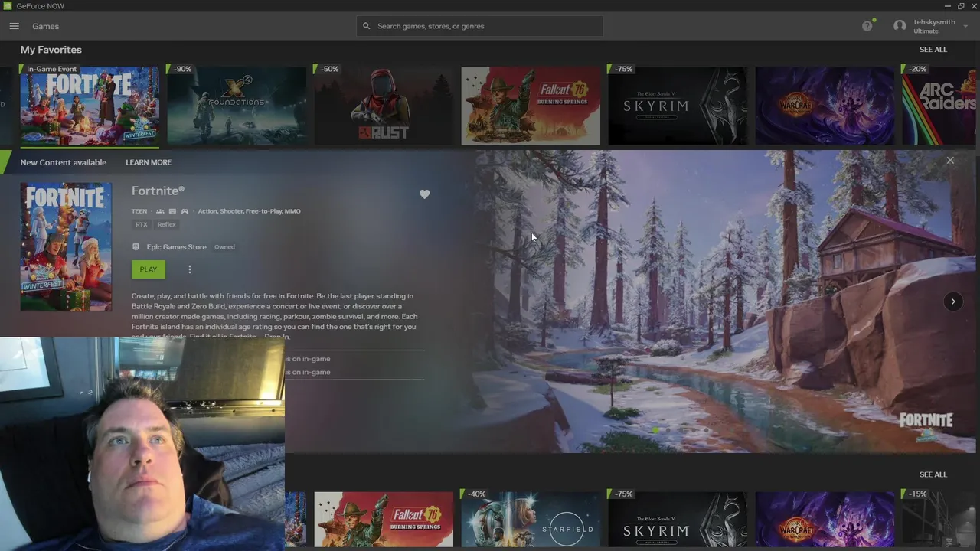Open lower row Fallout 76 tile

point(384,520)
